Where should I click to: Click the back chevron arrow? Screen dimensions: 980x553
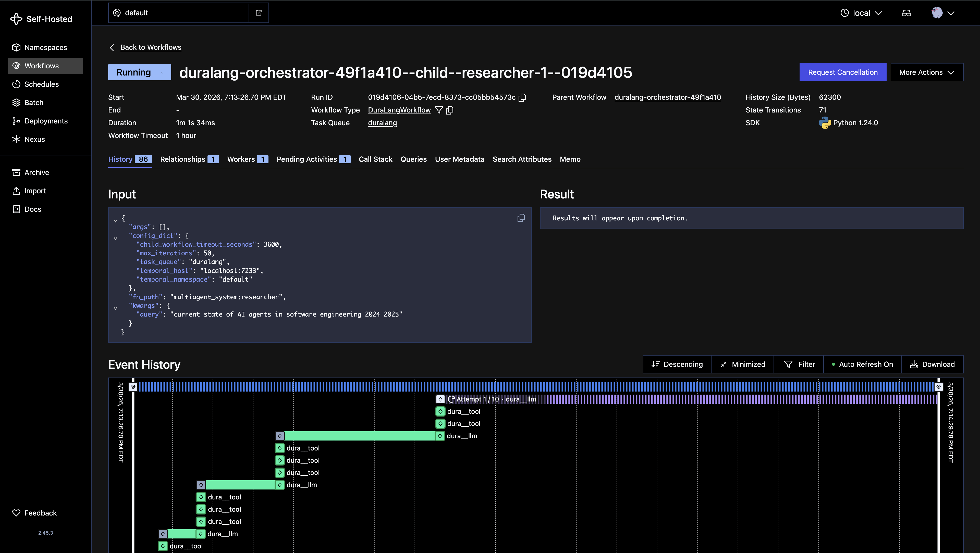coord(112,47)
